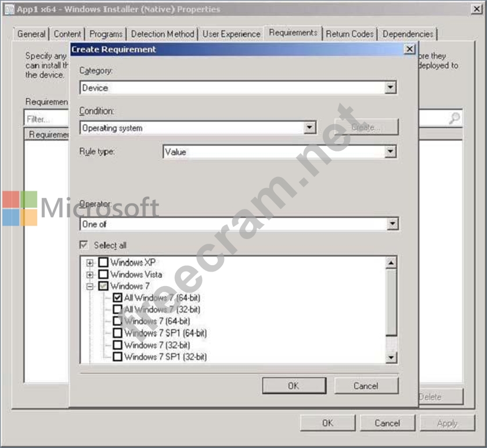Open the Condition dropdown showing Operating system
Viewport: 487px width, 448px height.
(x=309, y=128)
